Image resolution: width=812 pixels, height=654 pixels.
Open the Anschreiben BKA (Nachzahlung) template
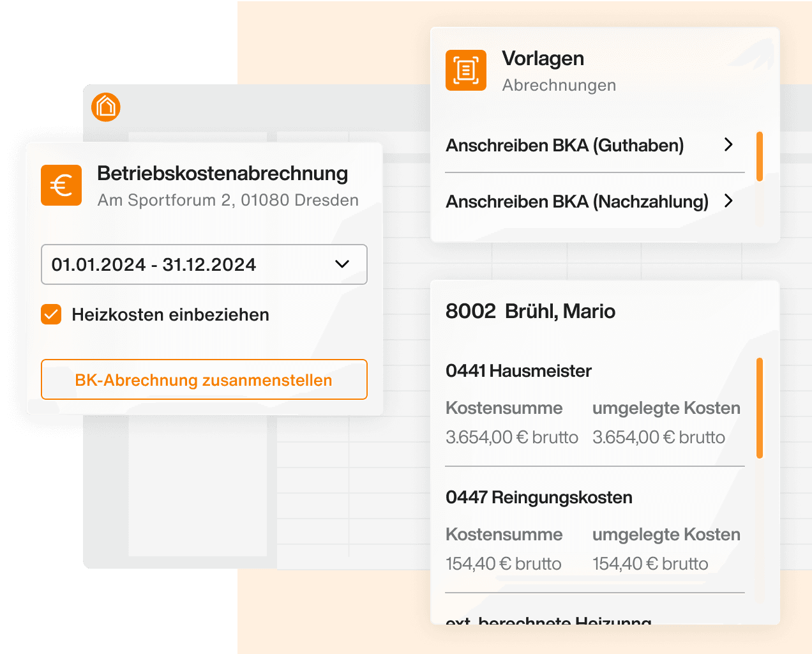(577, 202)
